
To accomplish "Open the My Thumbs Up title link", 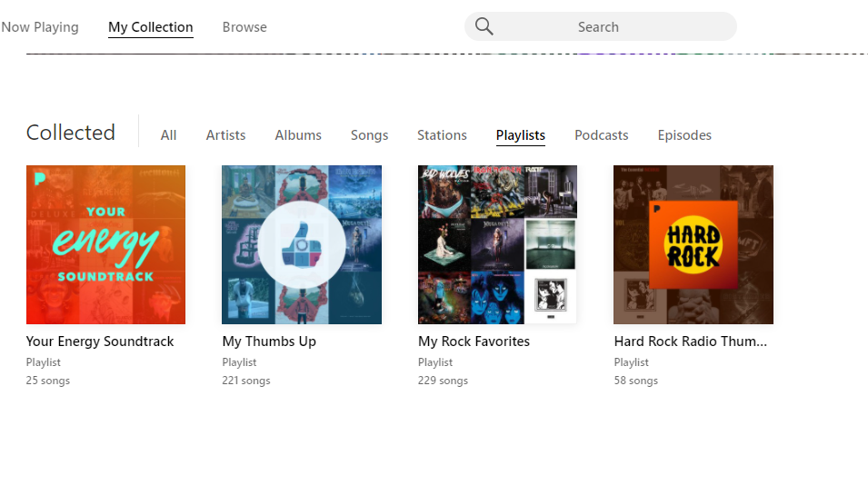I will [x=269, y=341].
